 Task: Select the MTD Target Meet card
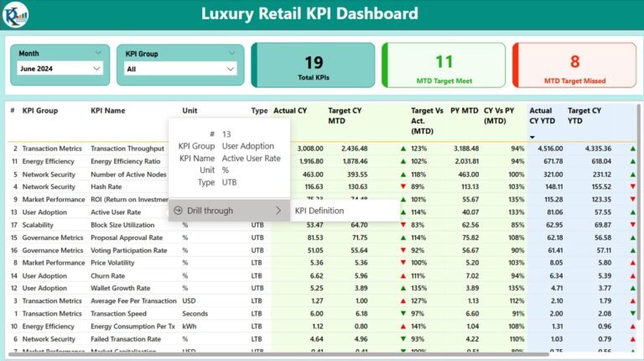(x=444, y=65)
